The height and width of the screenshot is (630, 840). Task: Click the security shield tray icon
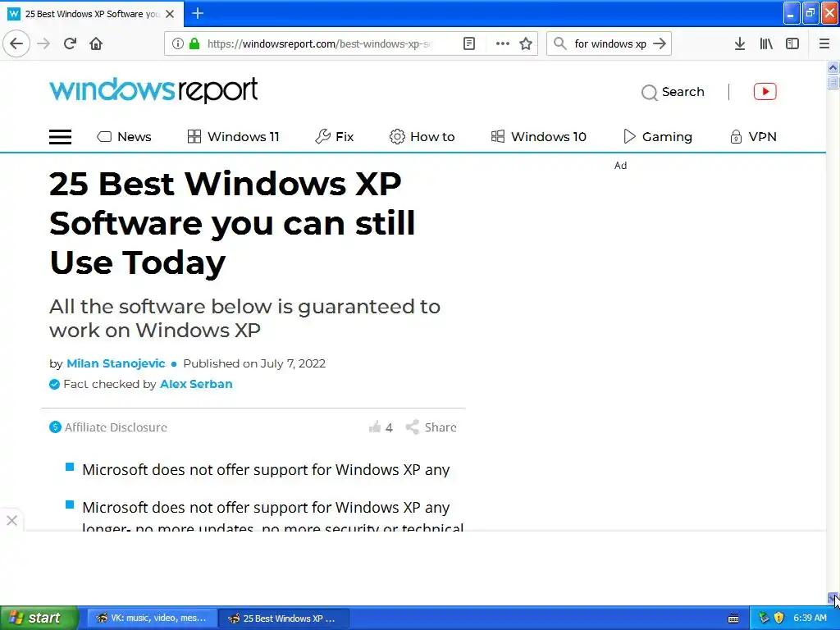[779, 619]
